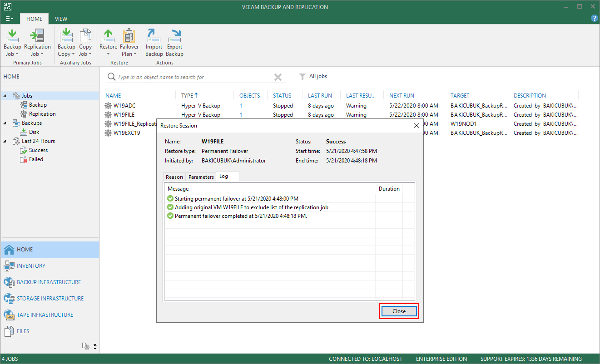Select Jobs node in the tree
Viewport: 600px width, 364px height.
click(27, 96)
